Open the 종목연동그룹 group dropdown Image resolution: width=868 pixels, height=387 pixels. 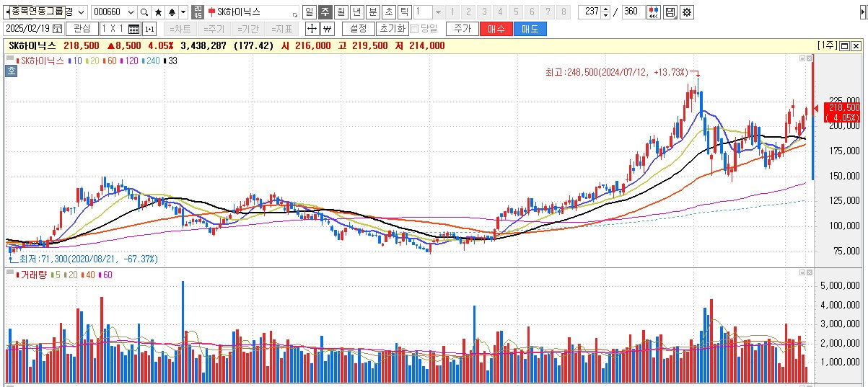point(81,12)
